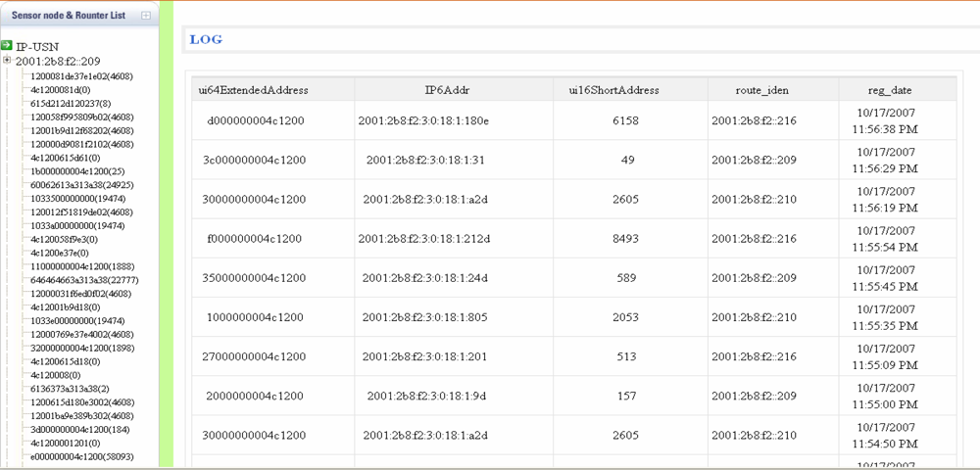Click IPv6 address 2001:2b8:f2:3:0:18:1:212d
Screen dimensions: 980x470
423,239
